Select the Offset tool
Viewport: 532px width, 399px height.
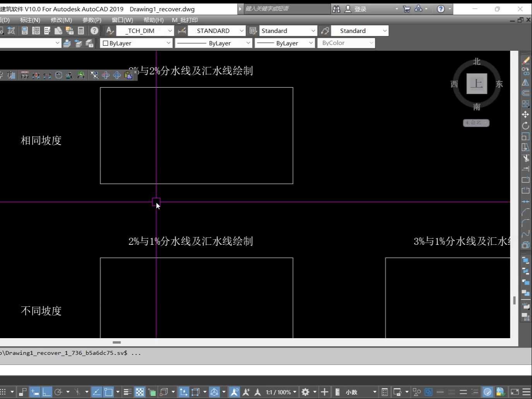pyautogui.click(x=525, y=93)
